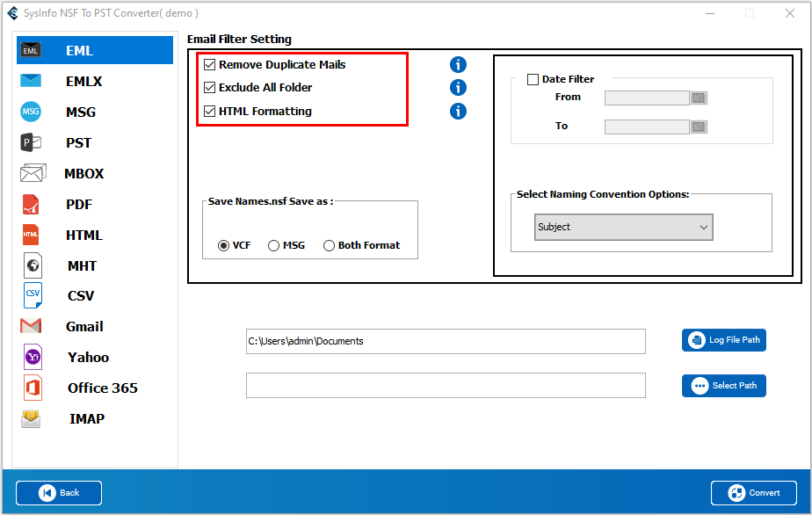Close the converter window
Screen dimensions: 812x515
[x=790, y=13]
